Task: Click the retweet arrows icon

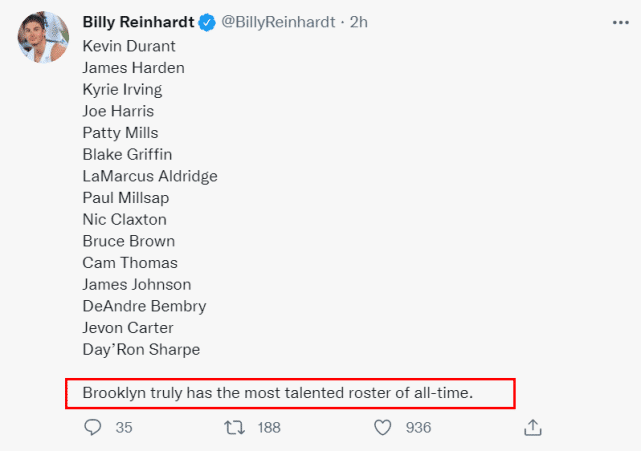Action: click(x=236, y=427)
